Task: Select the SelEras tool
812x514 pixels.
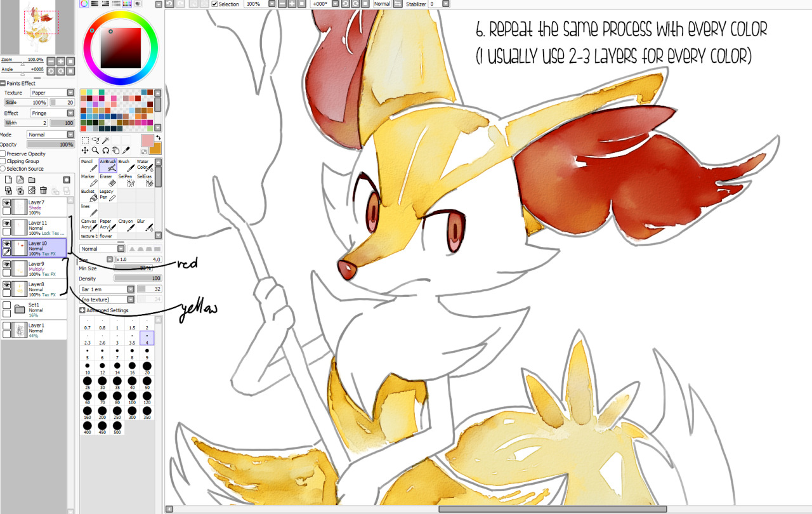Action: pyautogui.click(x=145, y=181)
